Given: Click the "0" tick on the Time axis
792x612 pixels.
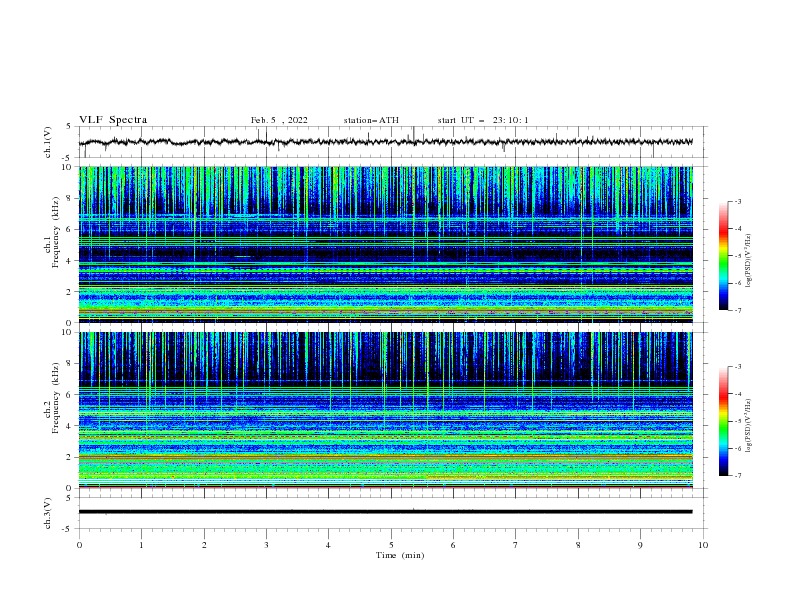Looking at the screenshot, I should click(x=79, y=545).
